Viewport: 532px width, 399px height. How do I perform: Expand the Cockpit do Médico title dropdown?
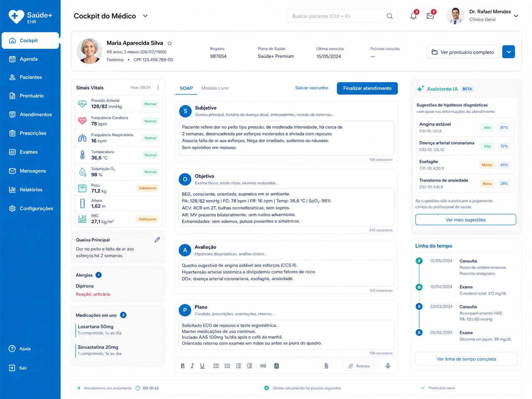coord(145,16)
